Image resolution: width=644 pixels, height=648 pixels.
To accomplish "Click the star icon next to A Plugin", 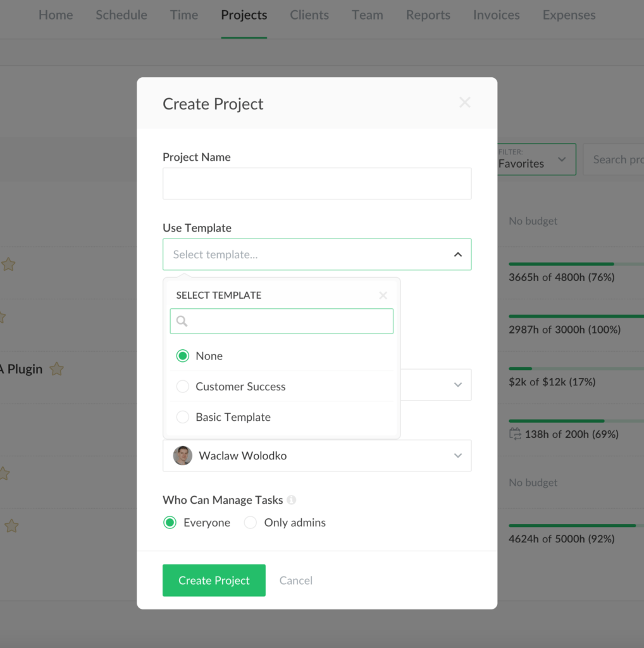I will (56, 369).
